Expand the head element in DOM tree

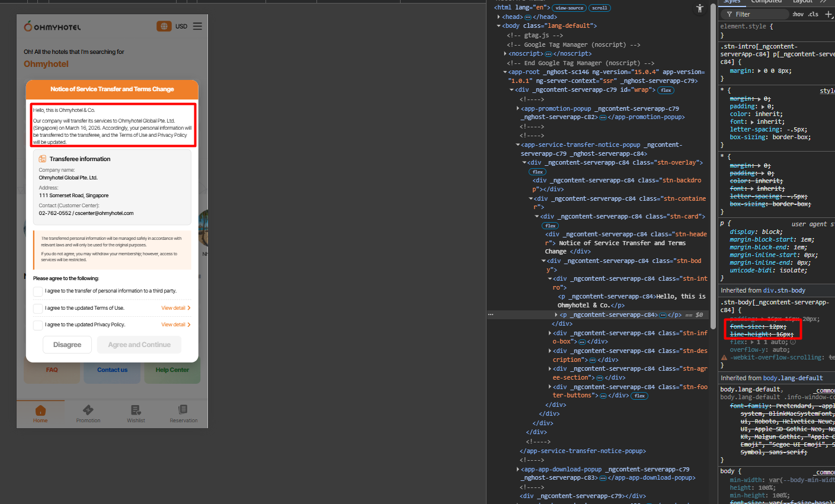pos(499,17)
